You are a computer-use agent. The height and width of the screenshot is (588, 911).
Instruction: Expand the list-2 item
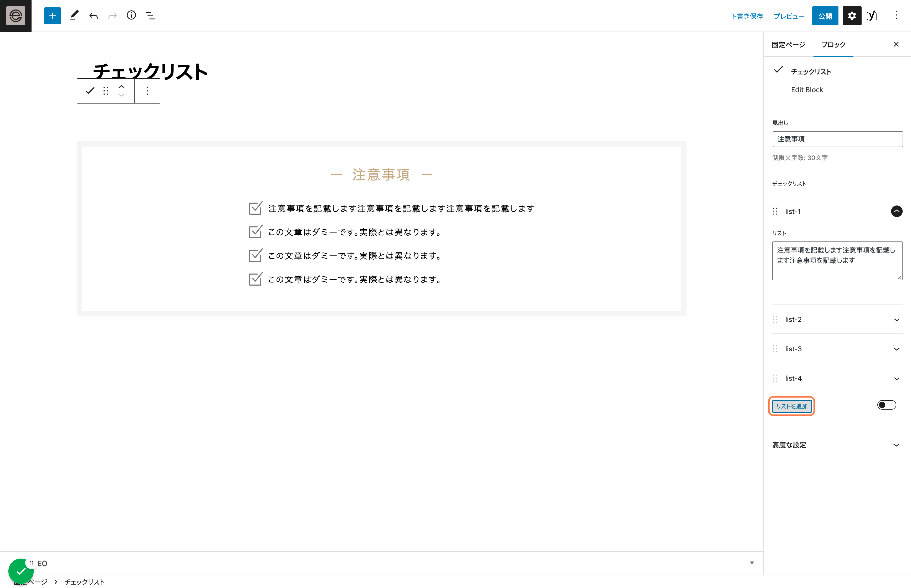[897, 319]
